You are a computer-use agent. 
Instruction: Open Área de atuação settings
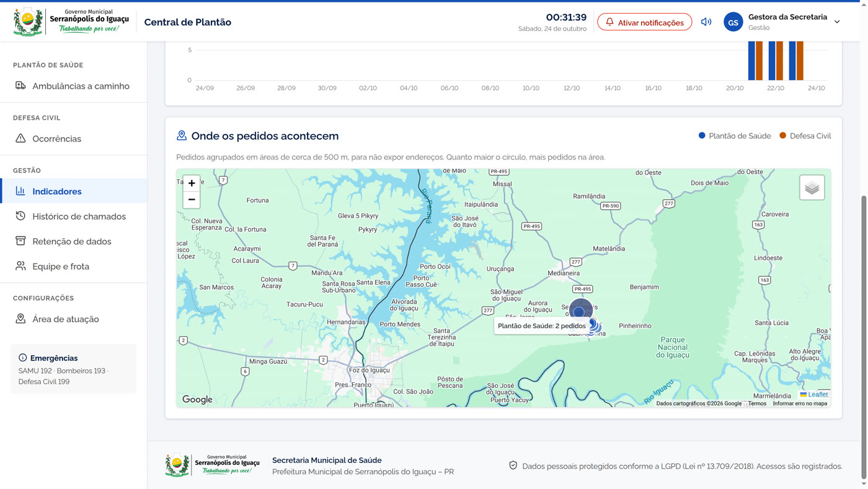(74, 319)
